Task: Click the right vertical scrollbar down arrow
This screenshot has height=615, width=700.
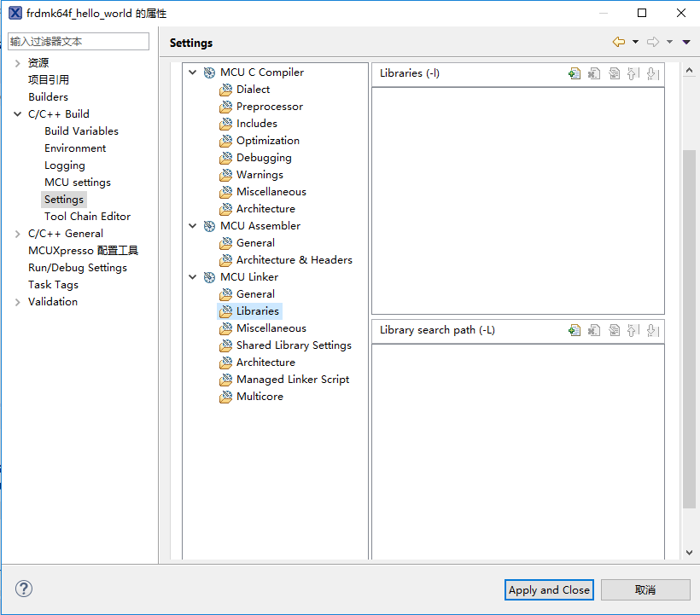Action: (x=690, y=553)
